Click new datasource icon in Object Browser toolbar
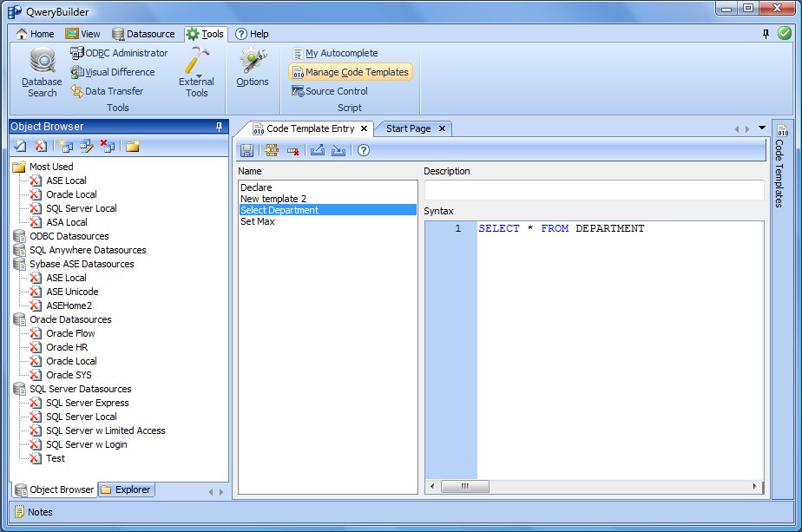 point(65,147)
